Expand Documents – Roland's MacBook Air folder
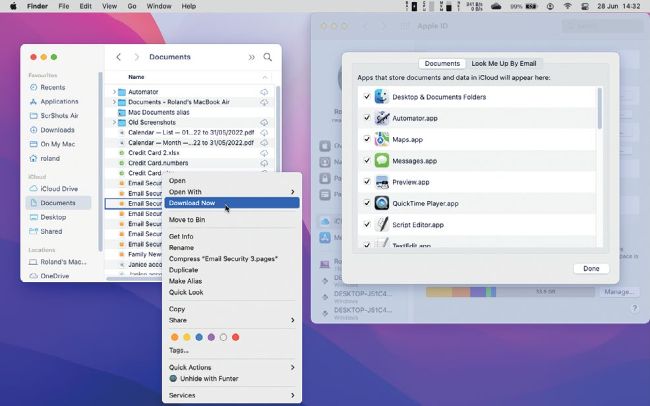The image size is (650, 406). tap(114, 102)
